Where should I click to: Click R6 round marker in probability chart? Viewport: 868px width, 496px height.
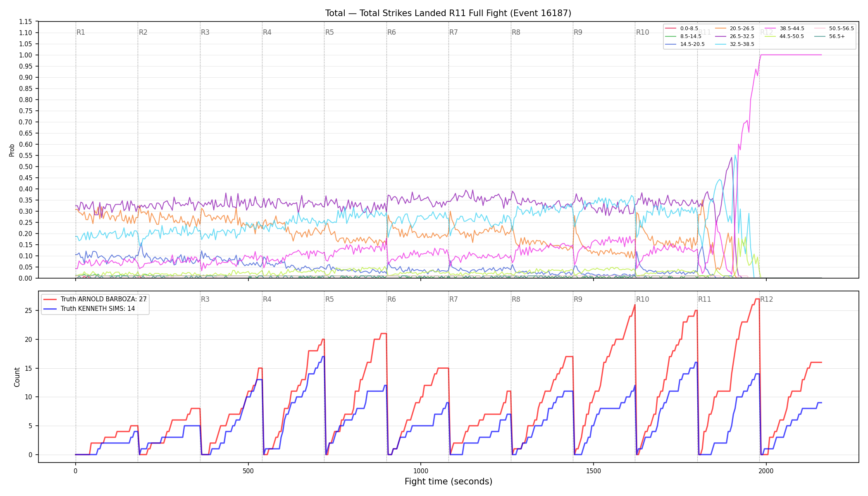(391, 32)
